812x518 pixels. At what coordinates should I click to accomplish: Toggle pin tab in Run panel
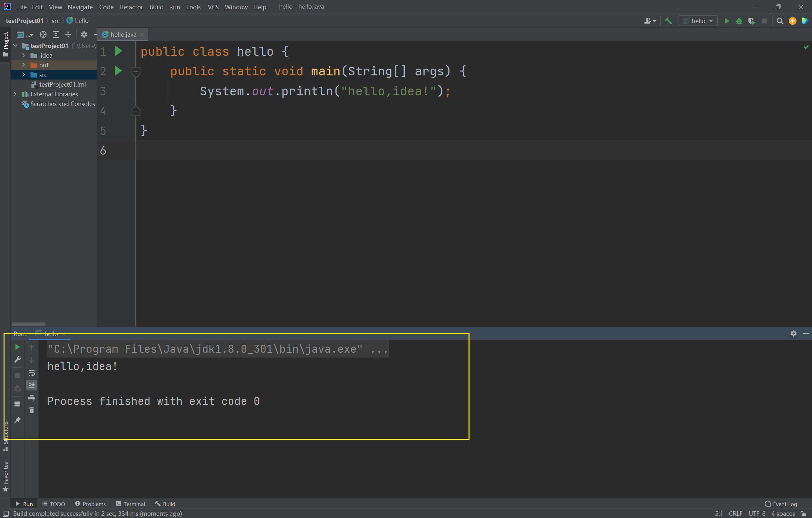click(17, 420)
